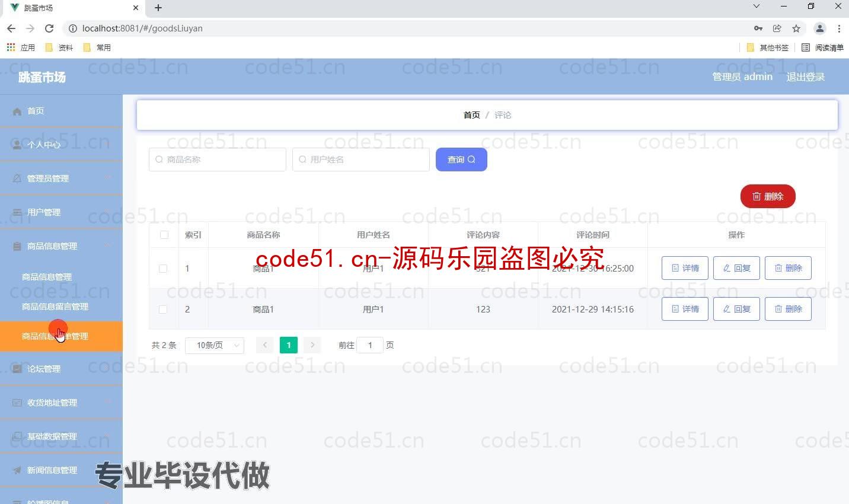Click the icon beside 收货地址管理
The image size is (849, 504).
[x=17, y=403]
